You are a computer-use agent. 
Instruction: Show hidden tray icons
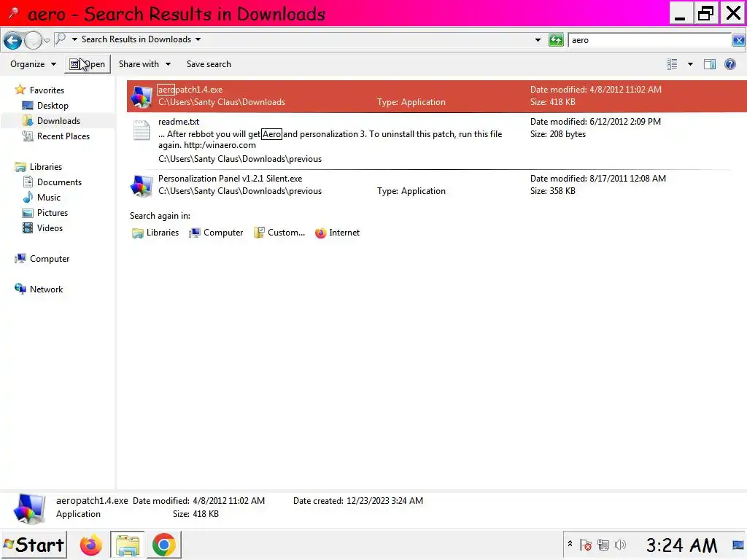[570, 544]
